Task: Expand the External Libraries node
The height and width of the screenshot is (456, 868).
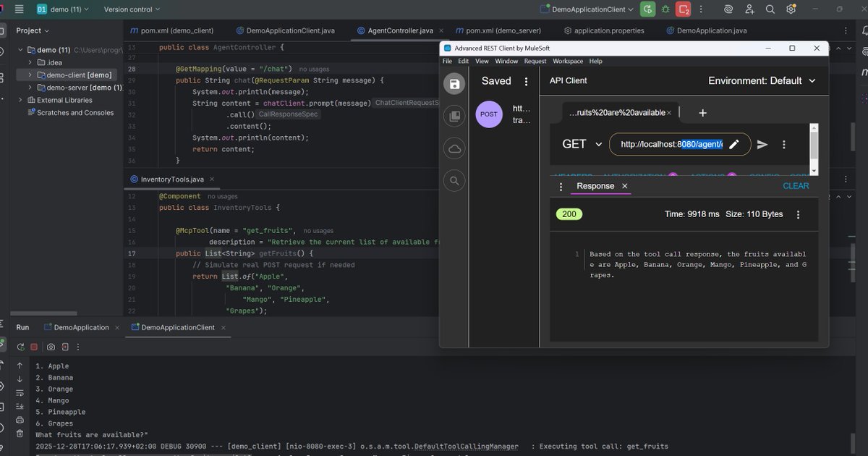Action: click(x=20, y=100)
